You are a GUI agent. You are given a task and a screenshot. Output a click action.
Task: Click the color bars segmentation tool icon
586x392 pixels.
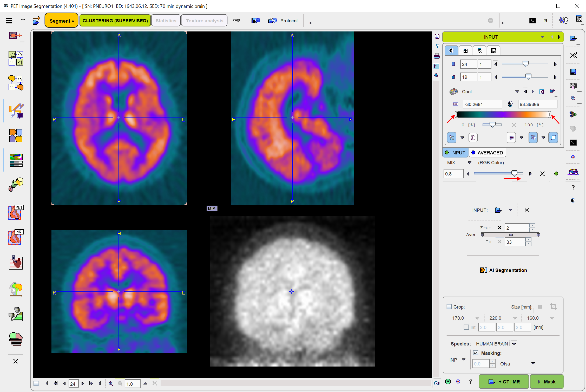[16, 160]
